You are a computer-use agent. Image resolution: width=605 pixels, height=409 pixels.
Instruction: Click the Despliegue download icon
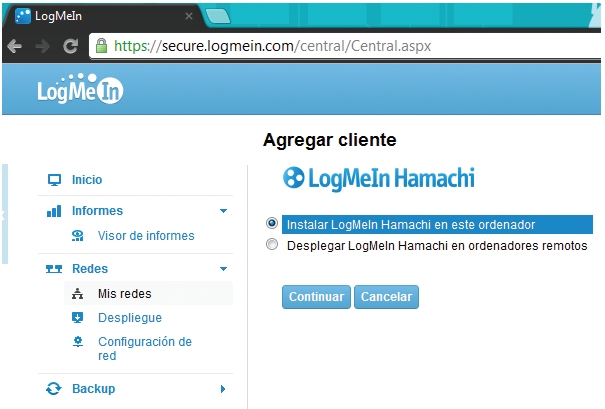tap(78, 318)
